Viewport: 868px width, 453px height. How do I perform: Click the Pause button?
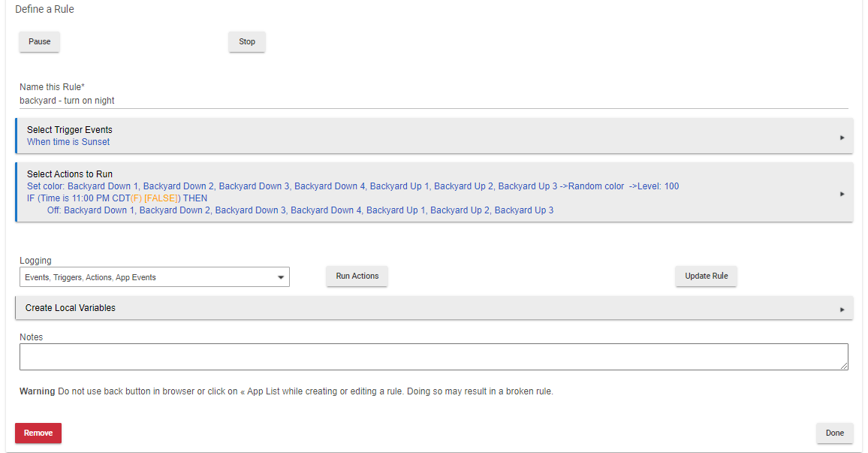point(40,42)
